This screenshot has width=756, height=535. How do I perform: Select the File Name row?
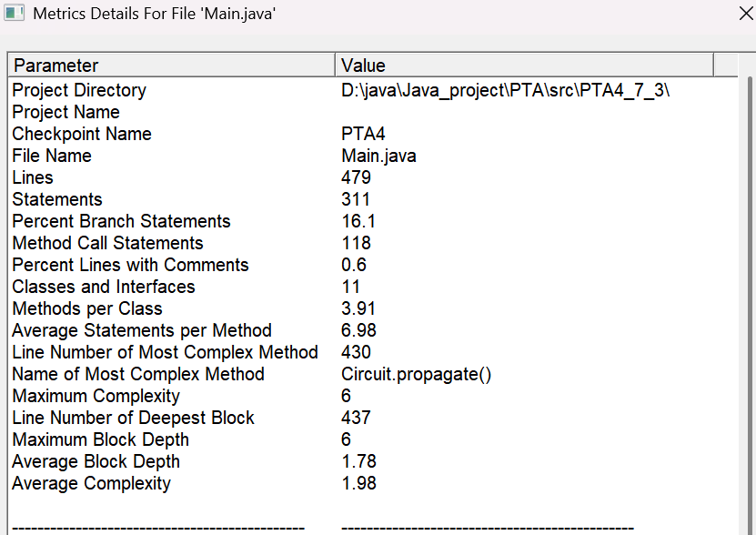(x=373, y=156)
